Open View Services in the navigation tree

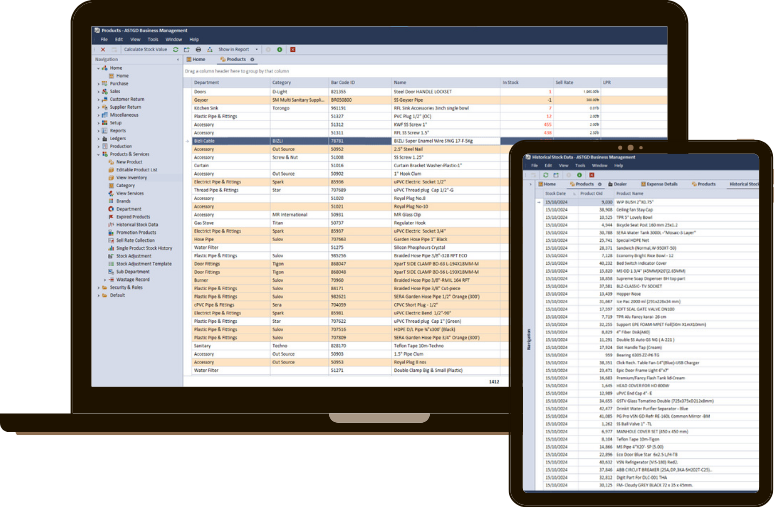point(130,193)
